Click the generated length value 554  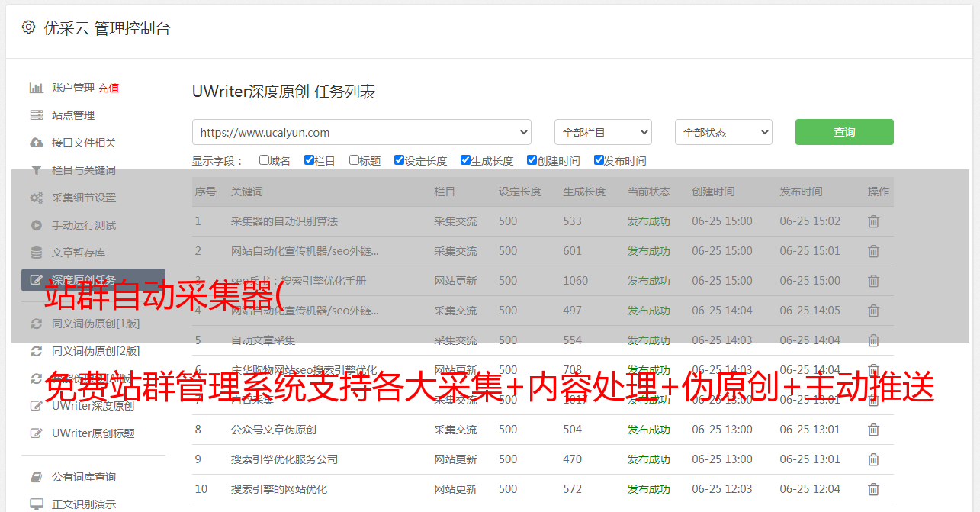click(x=572, y=340)
